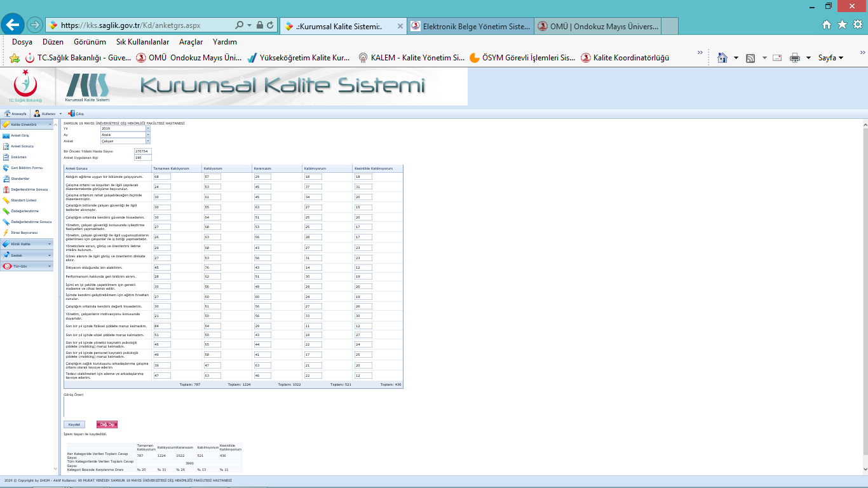Open the Kullanıcı dropdown menu

48,113
